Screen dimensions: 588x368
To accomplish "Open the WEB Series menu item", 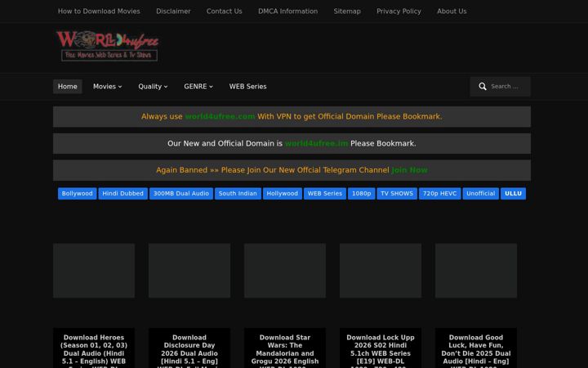I will click(x=248, y=87).
